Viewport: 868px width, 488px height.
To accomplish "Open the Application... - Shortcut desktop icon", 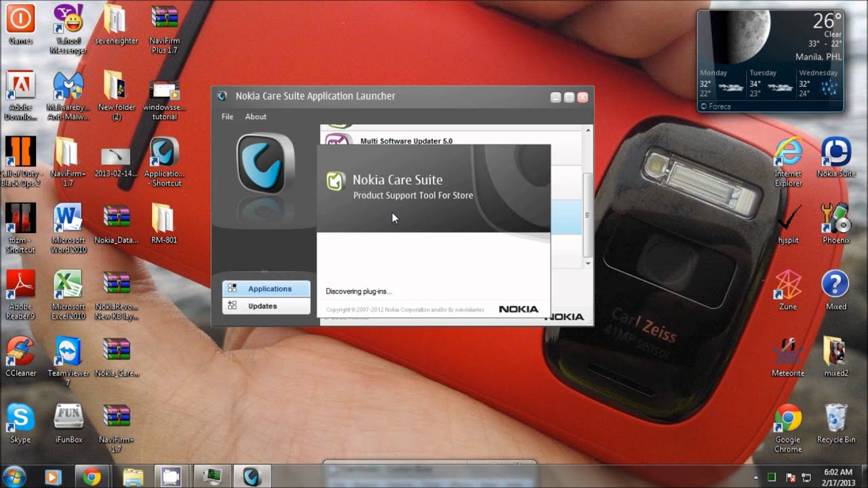I will (x=164, y=162).
